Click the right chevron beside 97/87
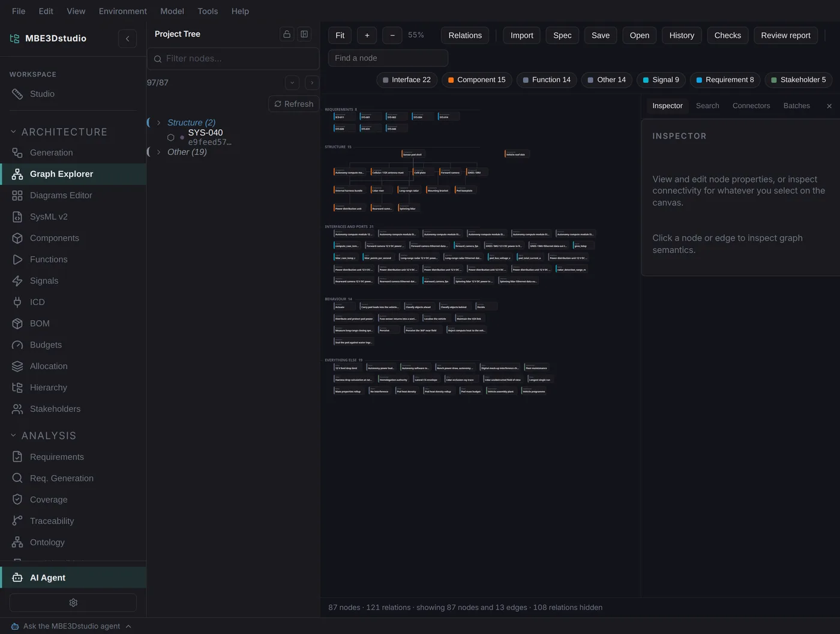The height and width of the screenshot is (634, 840). click(x=312, y=83)
